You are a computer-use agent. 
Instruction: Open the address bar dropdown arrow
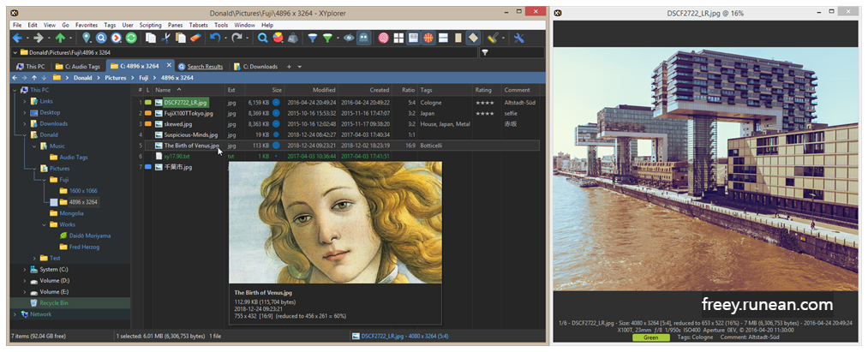15,52
